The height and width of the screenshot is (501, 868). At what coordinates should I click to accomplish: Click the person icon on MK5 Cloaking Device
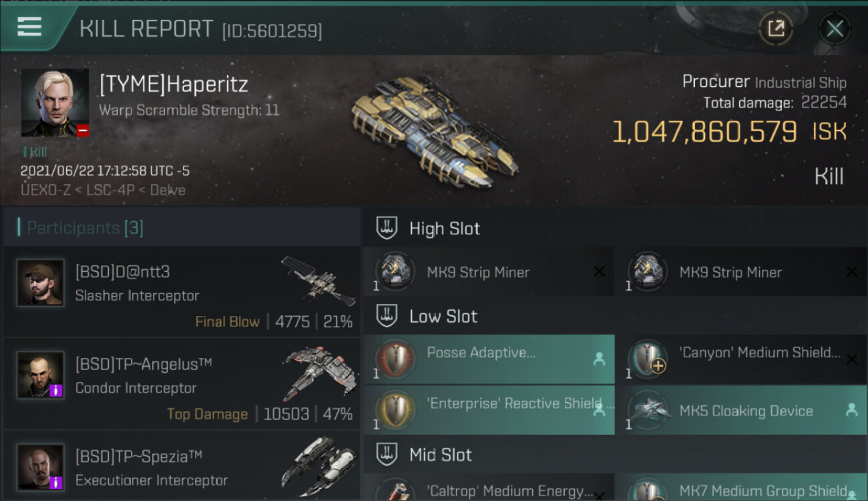point(851,410)
